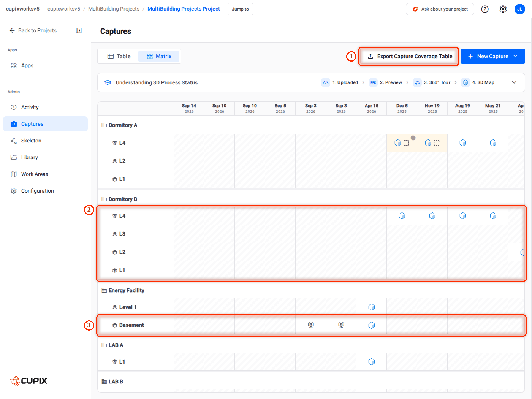Image resolution: width=532 pixels, height=399 pixels.
Task: Open the New Capture dropdown arrow
Action: [516, 56]
